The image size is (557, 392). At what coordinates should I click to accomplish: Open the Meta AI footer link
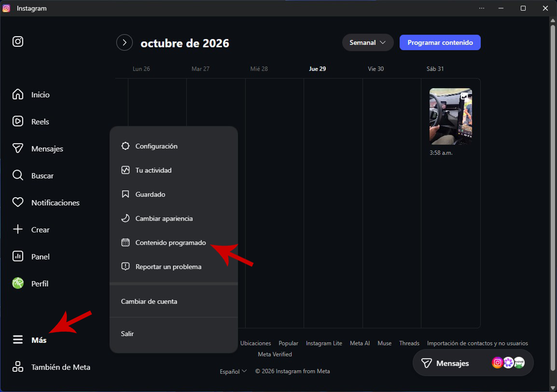(360, 343)
